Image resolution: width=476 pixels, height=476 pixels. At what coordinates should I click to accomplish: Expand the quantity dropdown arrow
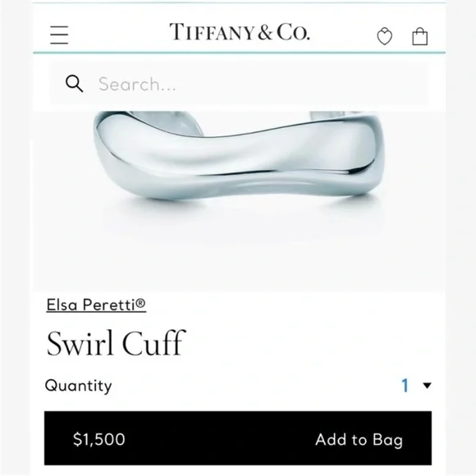427,386
